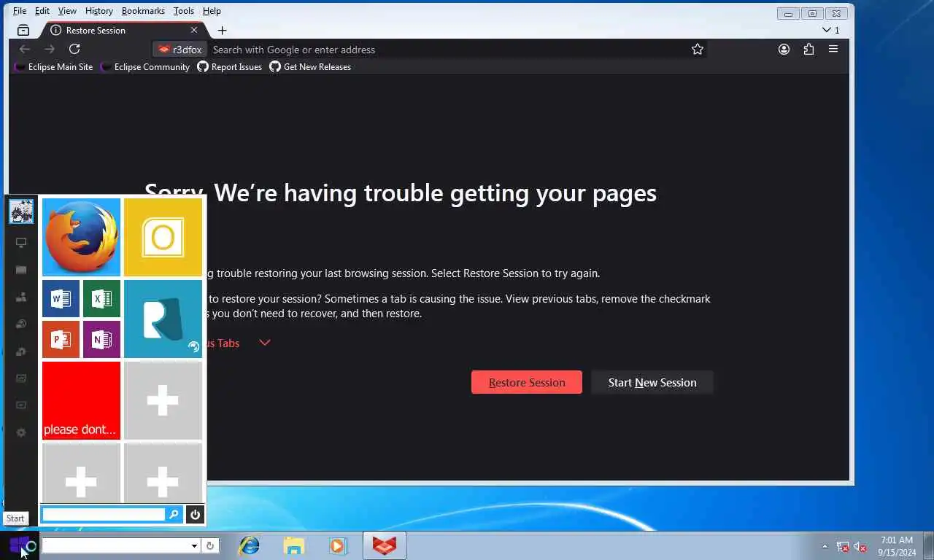
Task: Focus the Start menu search field
Action: (x=104, y=515)
